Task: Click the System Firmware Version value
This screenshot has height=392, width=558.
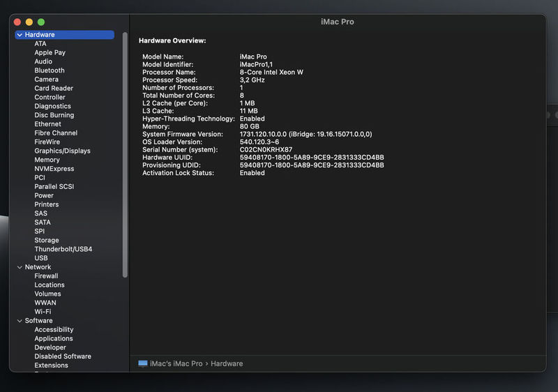Action: point(306,135)
